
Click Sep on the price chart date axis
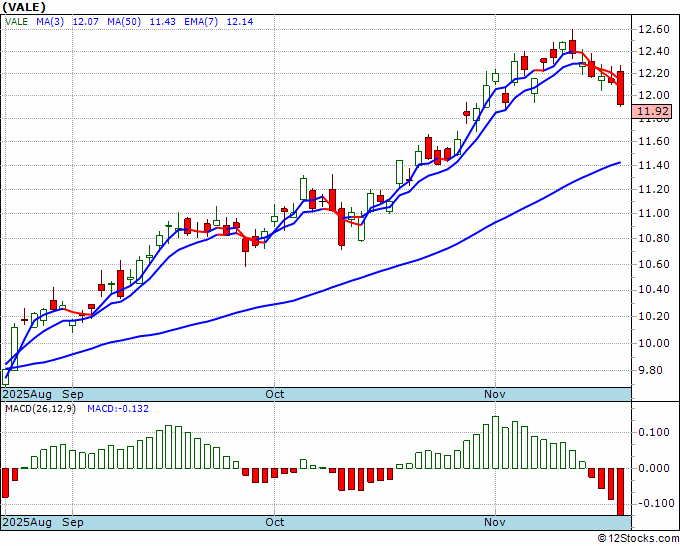click(x=72, y=394)
